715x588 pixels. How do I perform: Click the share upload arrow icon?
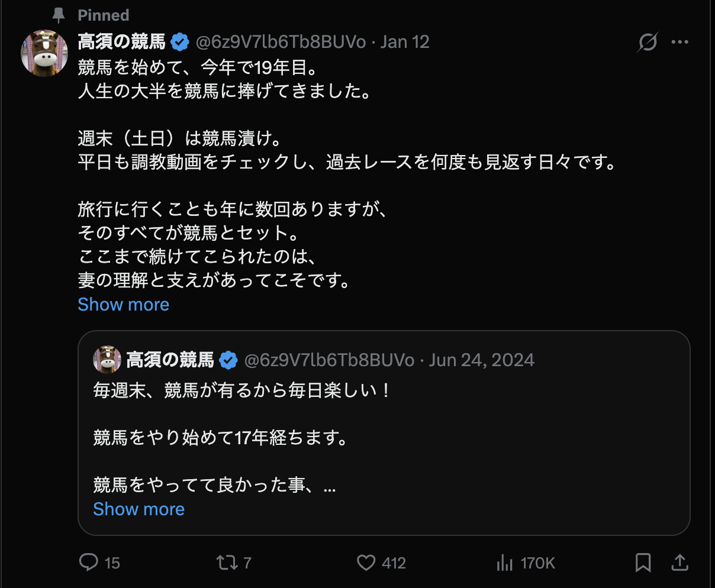(x=680, y=562)
